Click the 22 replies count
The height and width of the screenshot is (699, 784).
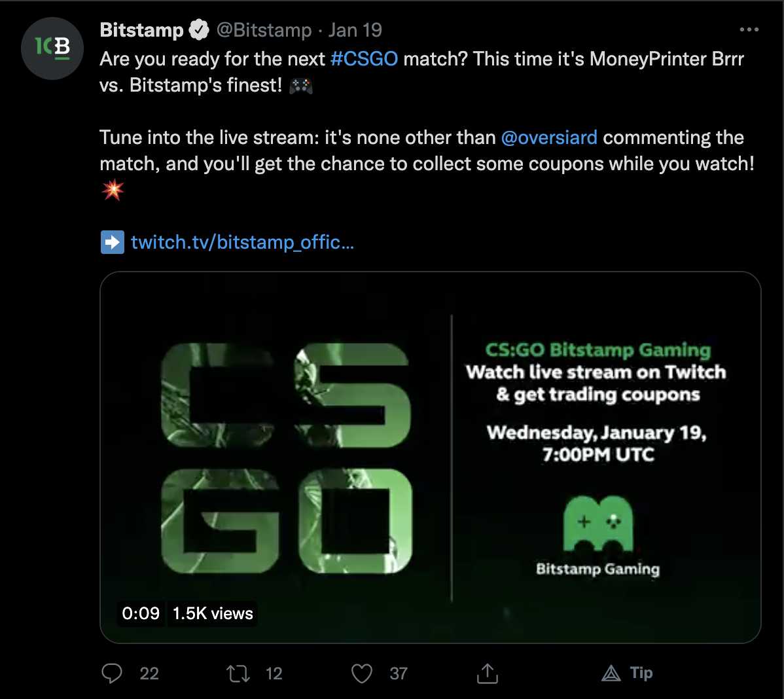click(x=149, y=673)
